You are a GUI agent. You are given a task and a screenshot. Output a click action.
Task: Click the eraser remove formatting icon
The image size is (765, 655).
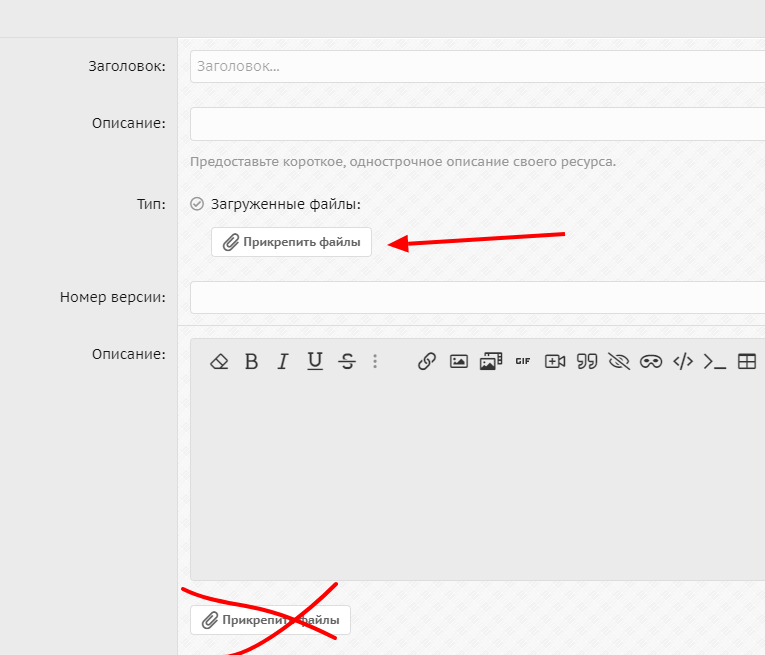[219, 361]
